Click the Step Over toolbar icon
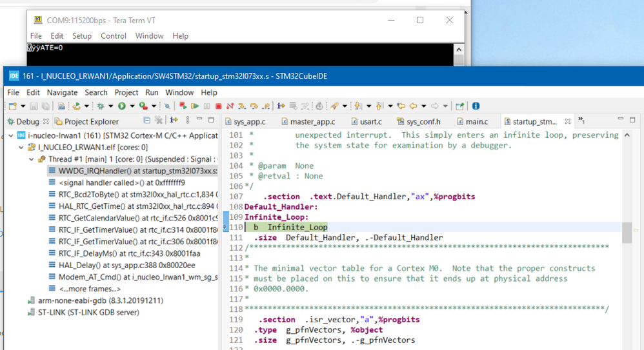Screen dimensions: 644x350 254,106
